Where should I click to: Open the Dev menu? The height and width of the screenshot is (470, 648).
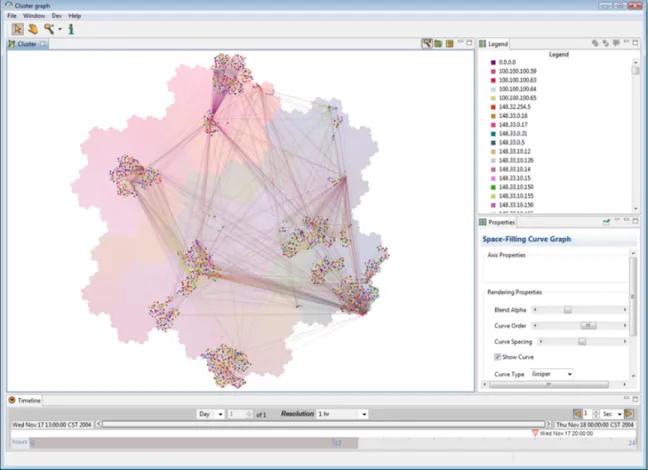(x=57, y=16)
